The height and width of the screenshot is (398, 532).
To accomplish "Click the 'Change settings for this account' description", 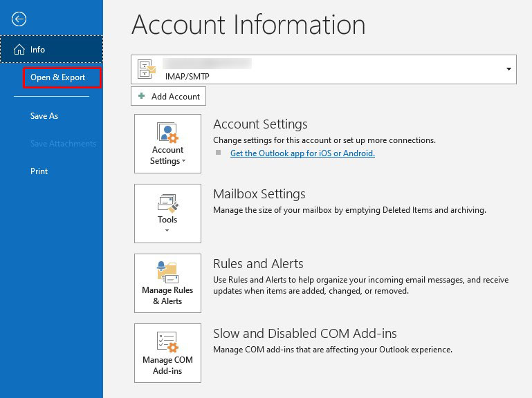I will (x=324, y=140).
